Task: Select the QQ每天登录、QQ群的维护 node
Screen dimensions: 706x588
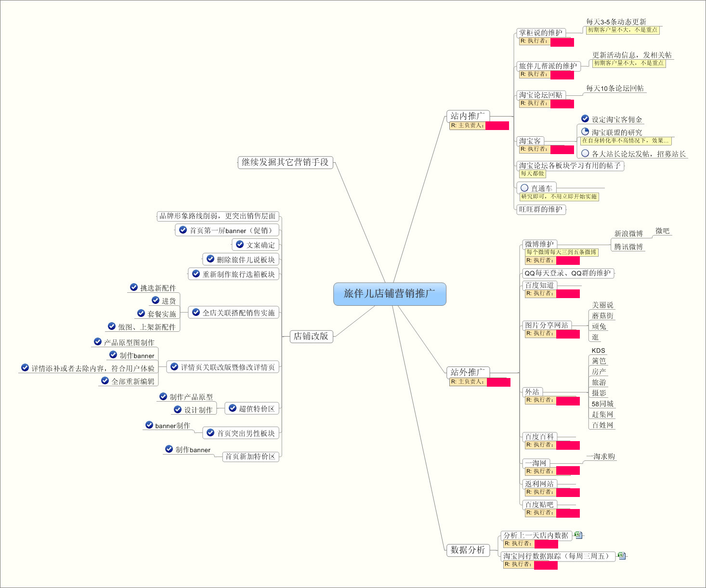Action: 568,273
